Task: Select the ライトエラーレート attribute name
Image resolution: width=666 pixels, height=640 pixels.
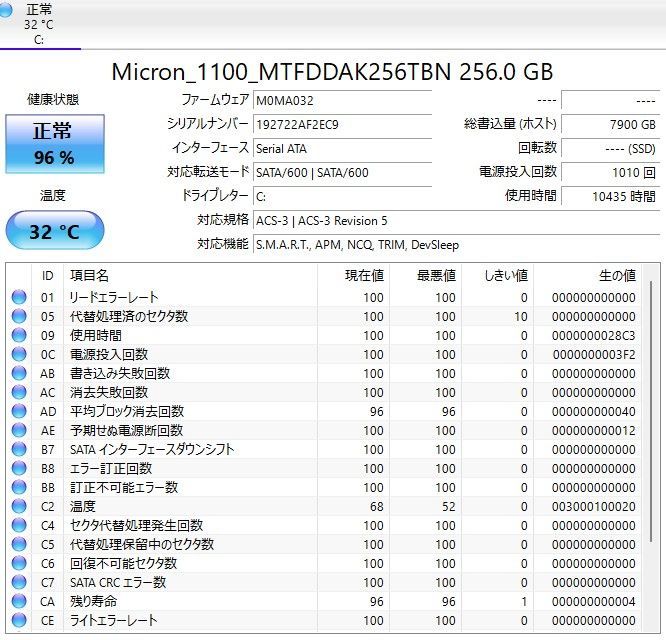Action: click(113, 620)
